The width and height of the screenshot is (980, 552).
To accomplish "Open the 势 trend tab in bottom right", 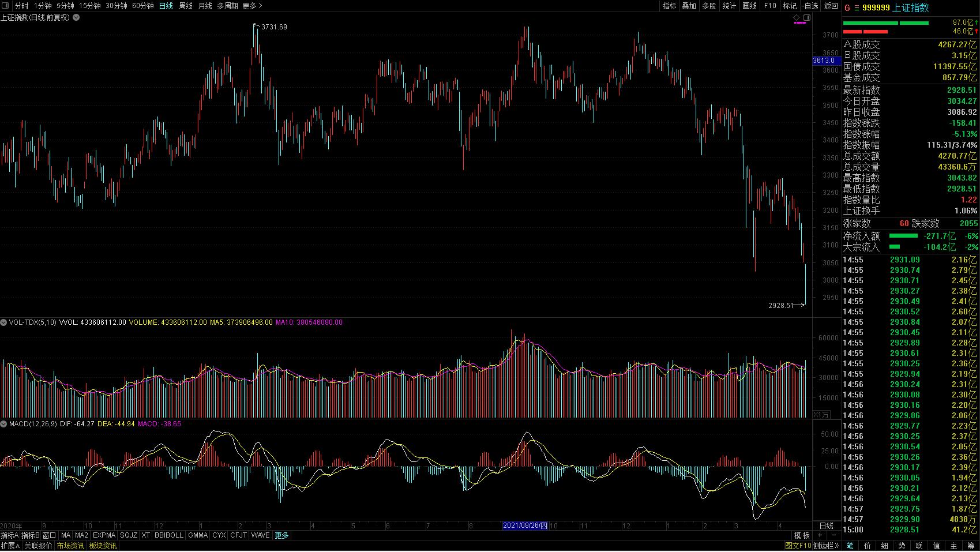I will pyautogui.click(x=902, y=546).
